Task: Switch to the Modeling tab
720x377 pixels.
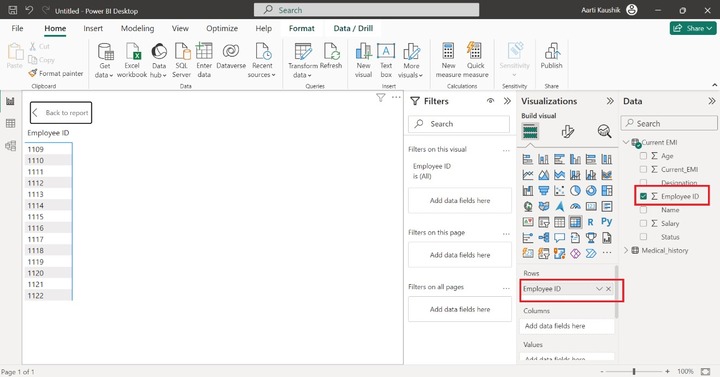Action: tap(137, 28)
